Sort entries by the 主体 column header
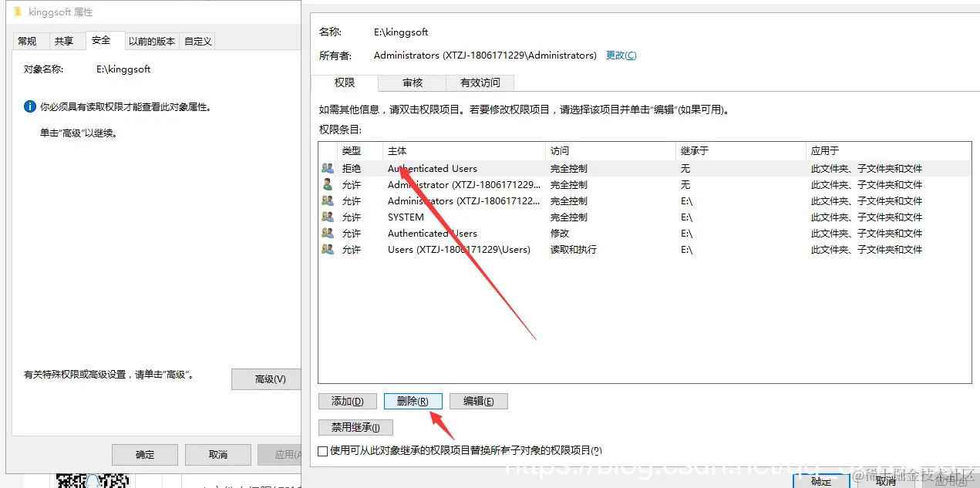This screenshot has height=488, width=980. coord(464,150)
